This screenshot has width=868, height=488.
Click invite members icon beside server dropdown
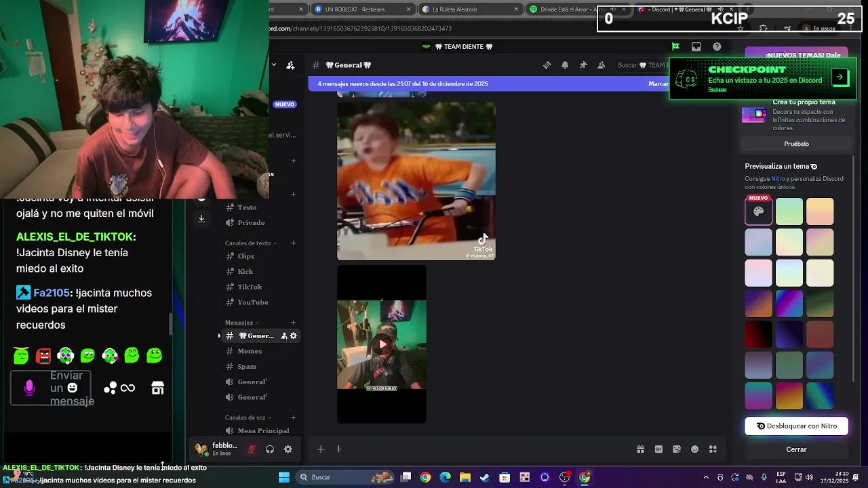pyautogui.click(x=290, y=65)
